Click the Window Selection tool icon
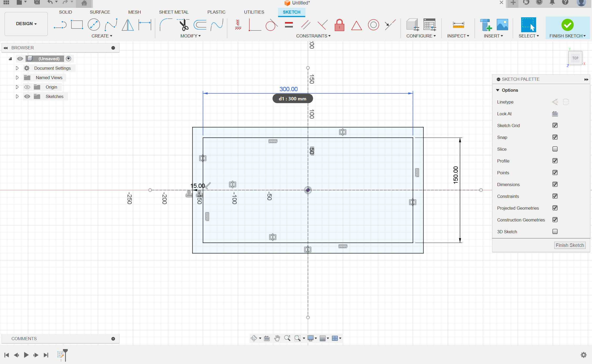The width and height of the screenshot is (592, 364). point(528,25)
